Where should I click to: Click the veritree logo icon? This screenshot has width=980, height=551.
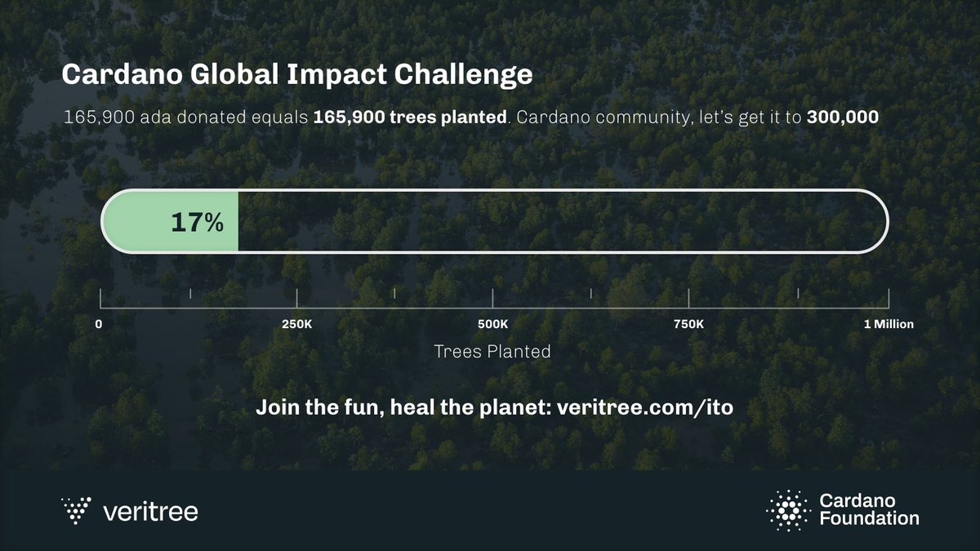click(78, 511)
